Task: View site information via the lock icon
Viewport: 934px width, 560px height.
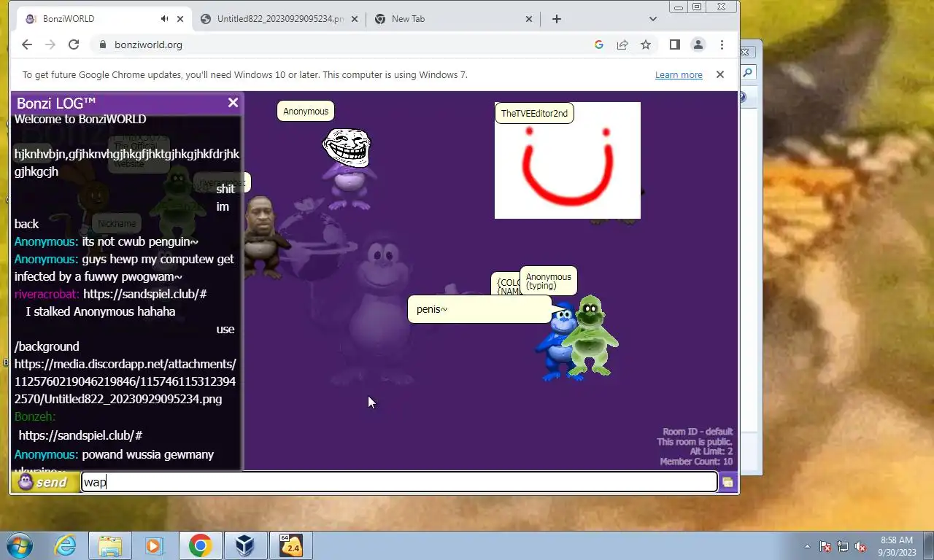Action: pos(103,44)
